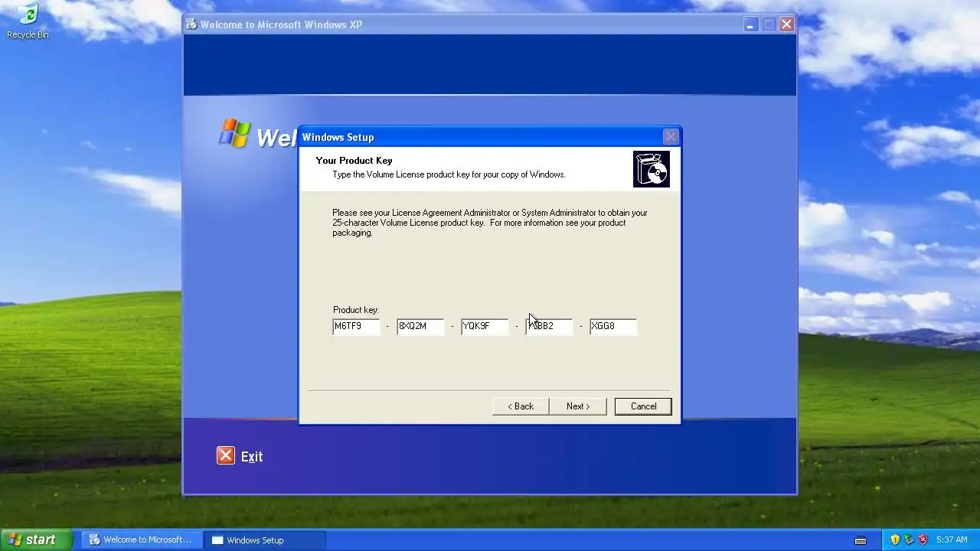Open yellow security shield tray icon

coord(895,540)
